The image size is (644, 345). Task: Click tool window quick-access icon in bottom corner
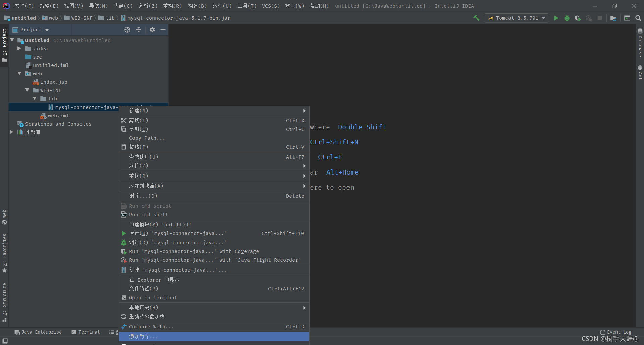[x=5, y=341]
